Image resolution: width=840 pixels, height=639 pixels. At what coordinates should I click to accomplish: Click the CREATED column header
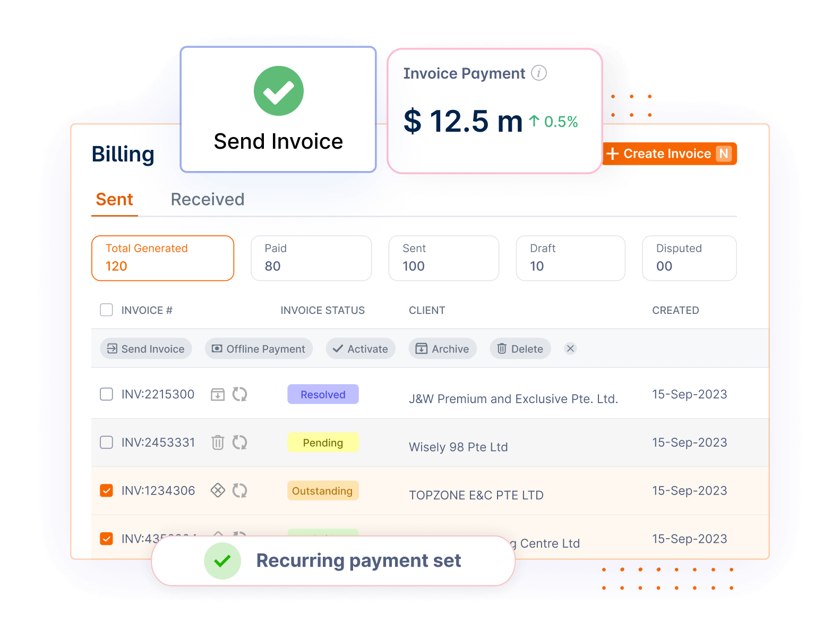click(x=675, y=310)
